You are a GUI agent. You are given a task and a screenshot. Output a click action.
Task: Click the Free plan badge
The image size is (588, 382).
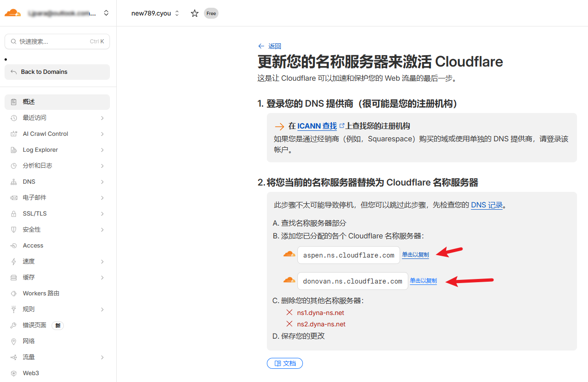click(211, 13)
